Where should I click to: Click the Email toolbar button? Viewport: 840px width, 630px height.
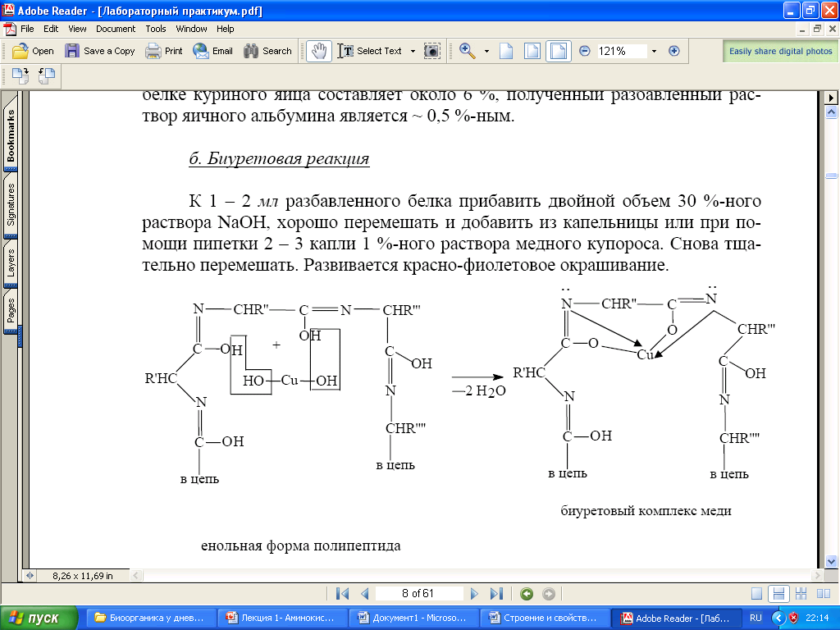click(212, 51)
